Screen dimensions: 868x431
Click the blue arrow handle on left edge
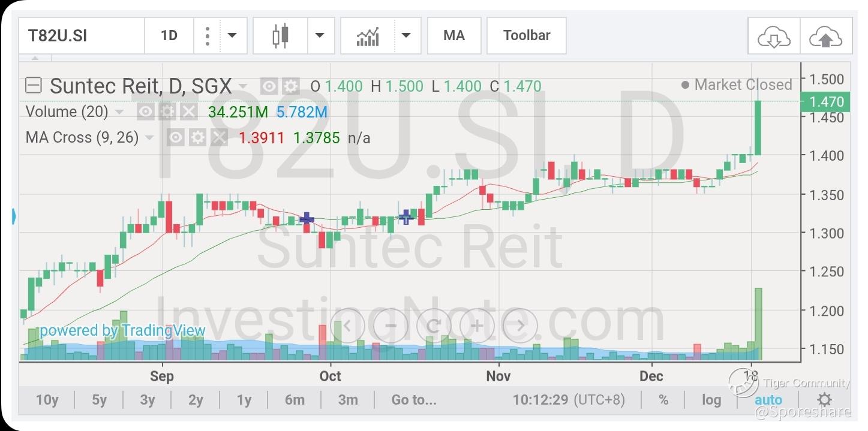[13, 216]
